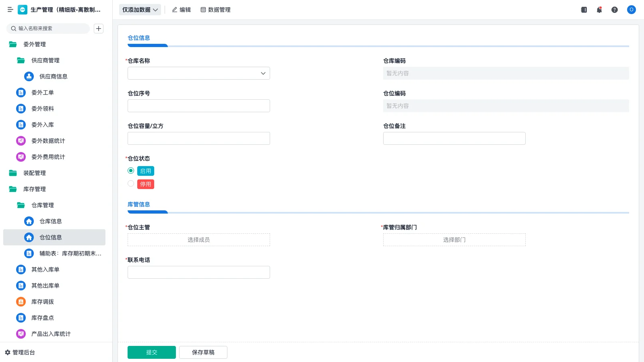The height and width of the screenshot is (362, 644).
Task: Select the 委外工单 sidebar item icon
Action: pyautogui.click(x=21, y=93)
